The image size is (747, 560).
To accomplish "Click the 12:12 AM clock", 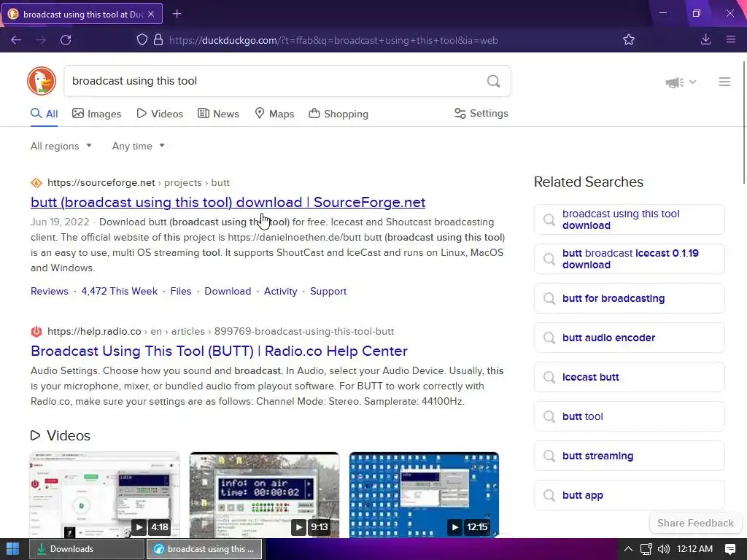I will coord(695,549).
